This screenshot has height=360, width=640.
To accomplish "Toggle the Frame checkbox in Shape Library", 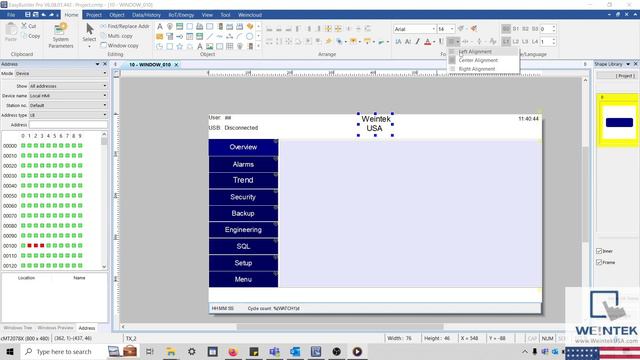I will point(599,262).
